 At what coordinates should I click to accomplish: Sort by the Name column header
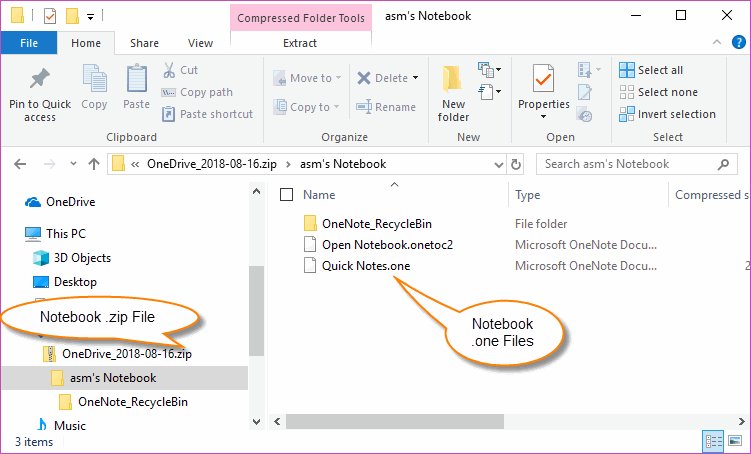[x=319, y=194]
